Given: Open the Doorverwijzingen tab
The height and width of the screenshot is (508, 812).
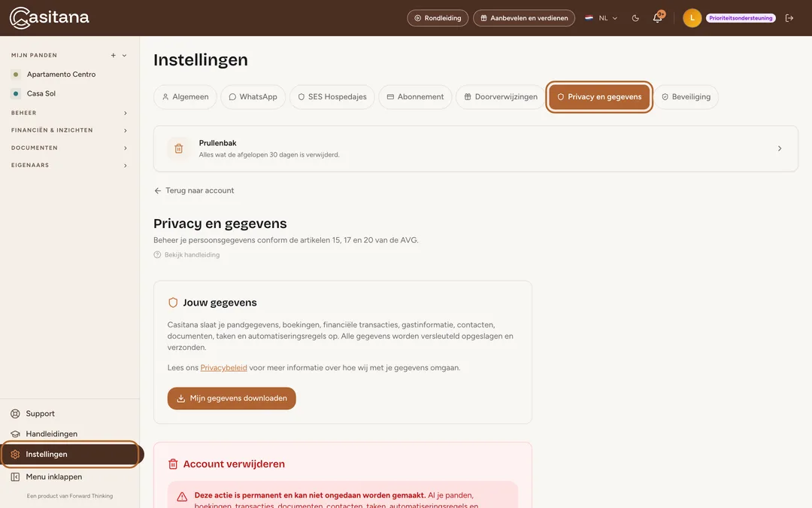Looking at the screenshot, I should pos(501,97).
